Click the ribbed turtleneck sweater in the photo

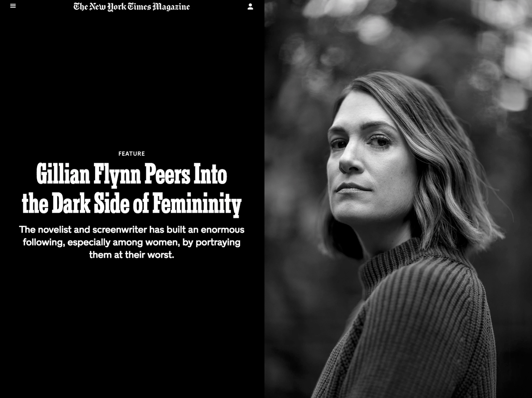click(x=412, y=325)
